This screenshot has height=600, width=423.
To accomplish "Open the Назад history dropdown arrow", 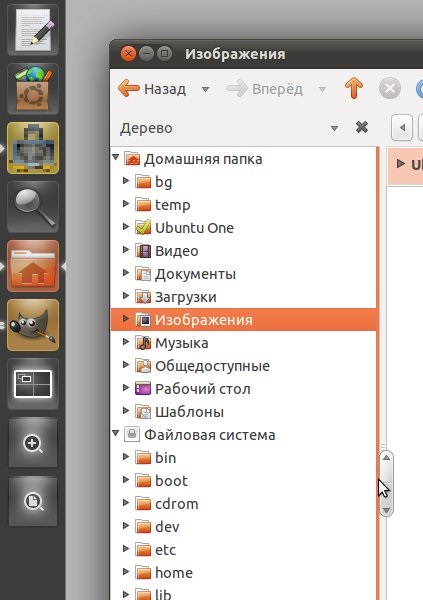I will point(206,90).
